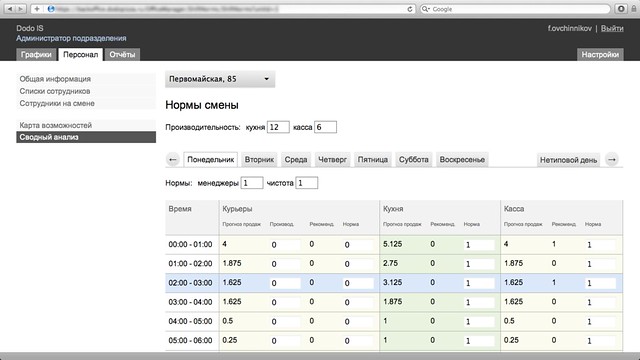Select the Четверг day tab
The image size is (640, 360).
pos(332,160)
